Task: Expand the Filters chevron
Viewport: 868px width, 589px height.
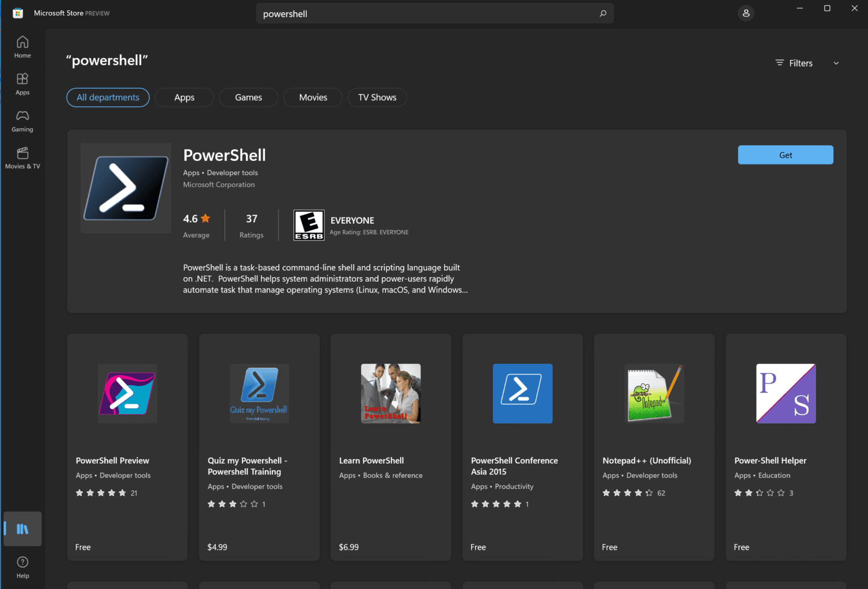Action: 836,63
